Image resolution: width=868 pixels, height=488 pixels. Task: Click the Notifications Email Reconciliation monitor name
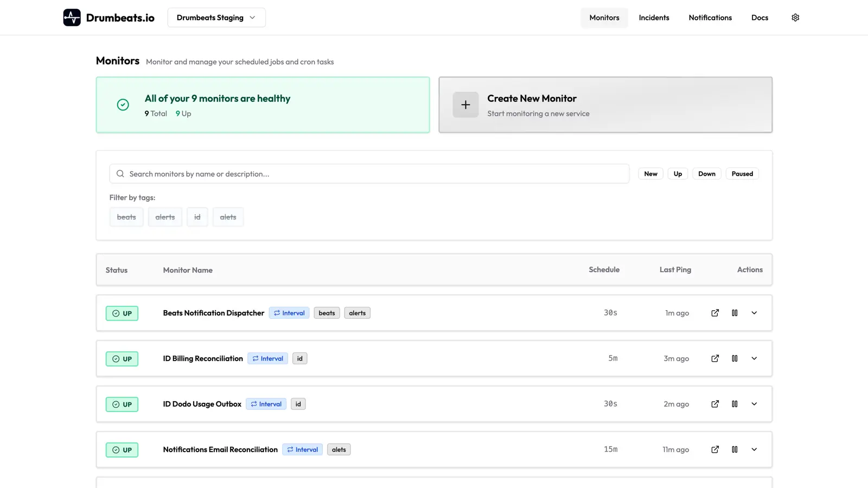pyautogui.click(x=220, y=450)
